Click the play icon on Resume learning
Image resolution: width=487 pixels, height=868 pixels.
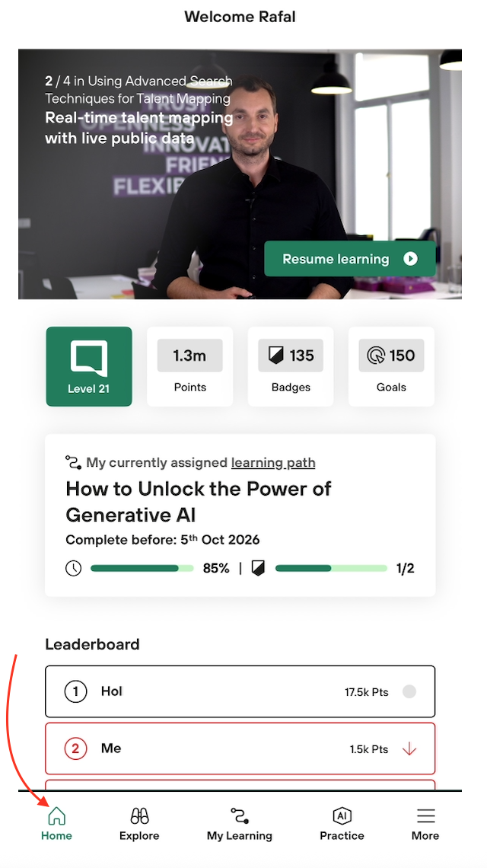[x=411, y=259]
